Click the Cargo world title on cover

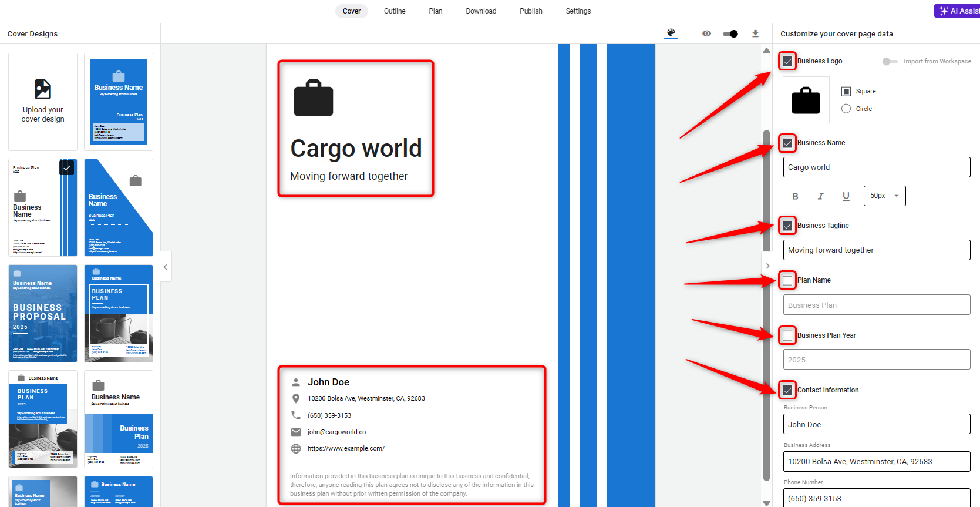click(x=356, y=148)
